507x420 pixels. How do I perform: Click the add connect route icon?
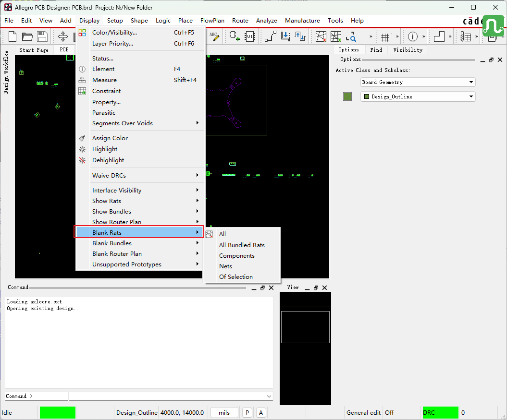tap(270, 36)
